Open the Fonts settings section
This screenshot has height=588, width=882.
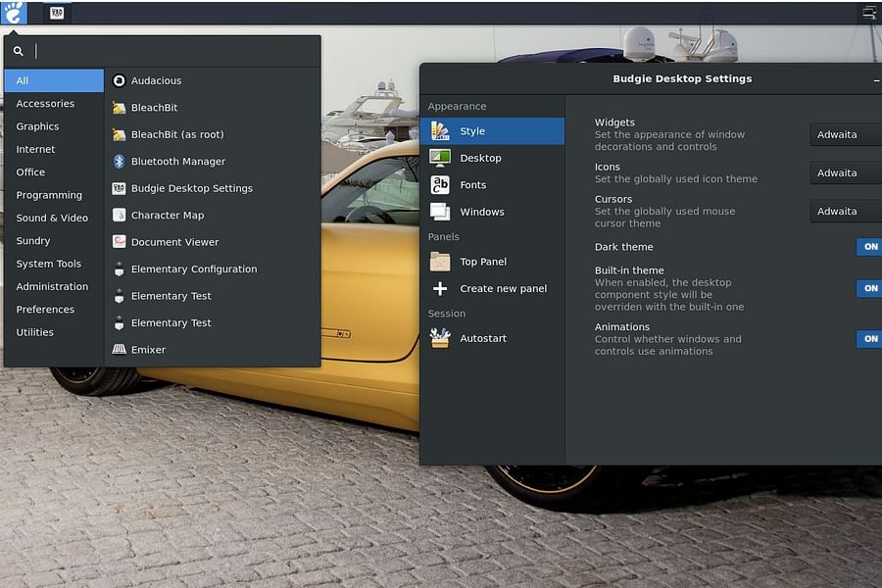pyautogui.click(x=473, y=184)
